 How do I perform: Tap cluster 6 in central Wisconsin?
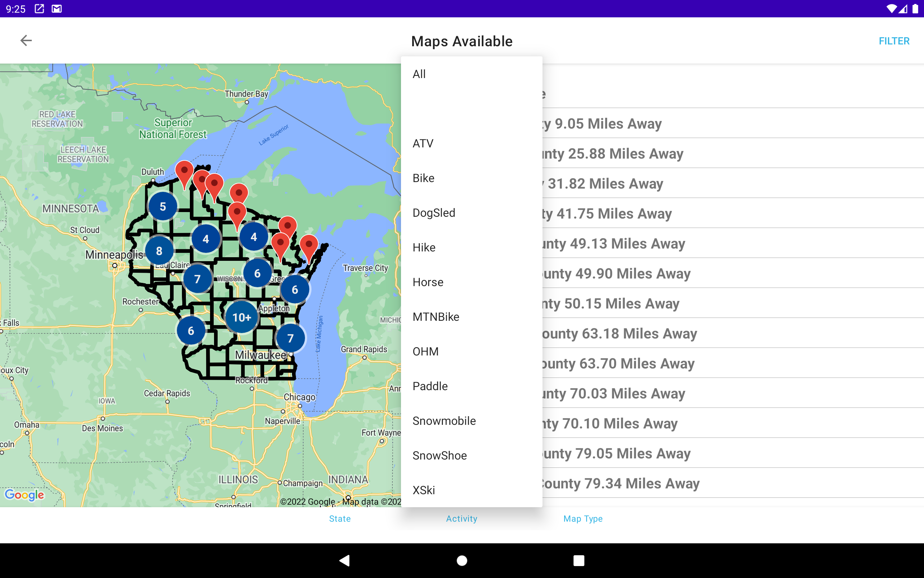click(257, 273)
